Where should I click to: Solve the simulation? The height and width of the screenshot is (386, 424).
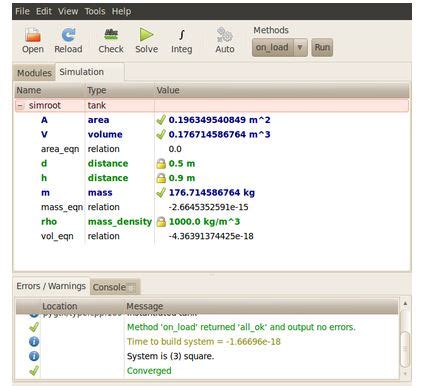pyautogui.click(x=146, y=40)
